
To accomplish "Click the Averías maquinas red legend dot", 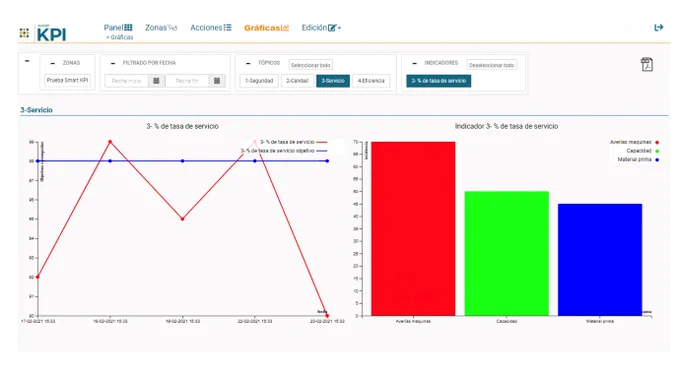I will point(657,142).
